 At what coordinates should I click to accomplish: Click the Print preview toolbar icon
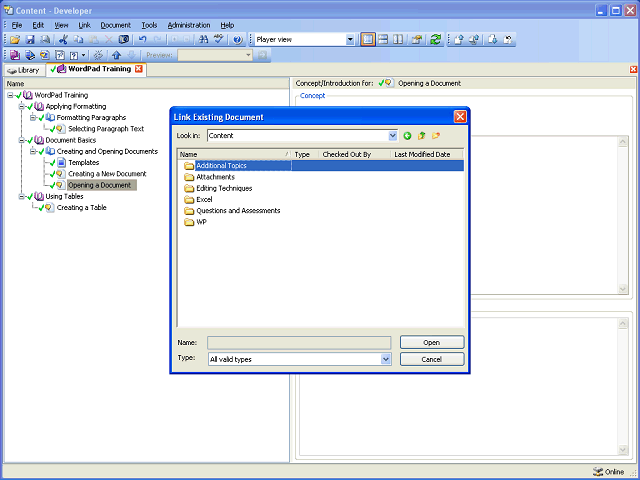pyautogui.click(x=45, y=40)
